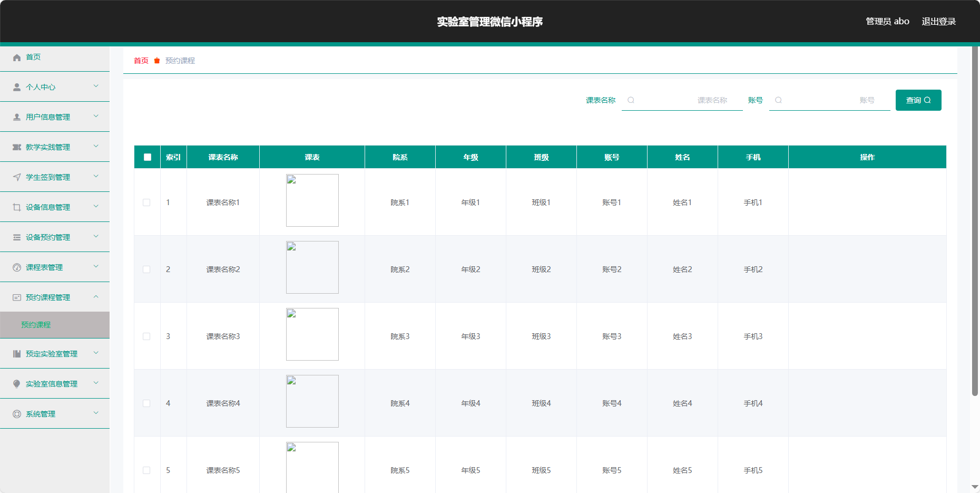Image resolution: width=980 pixels, height=493 pixels.
Task: Click the book icon for 预定实验室管理
Action: tap(17, 354)
